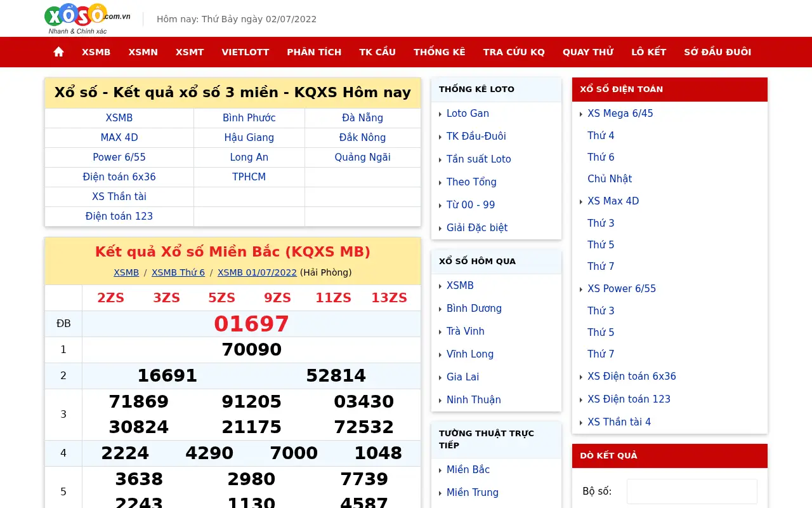
Task: Select QUAY THỬ in the navigation bar
Action: click(x=588, y=52)
